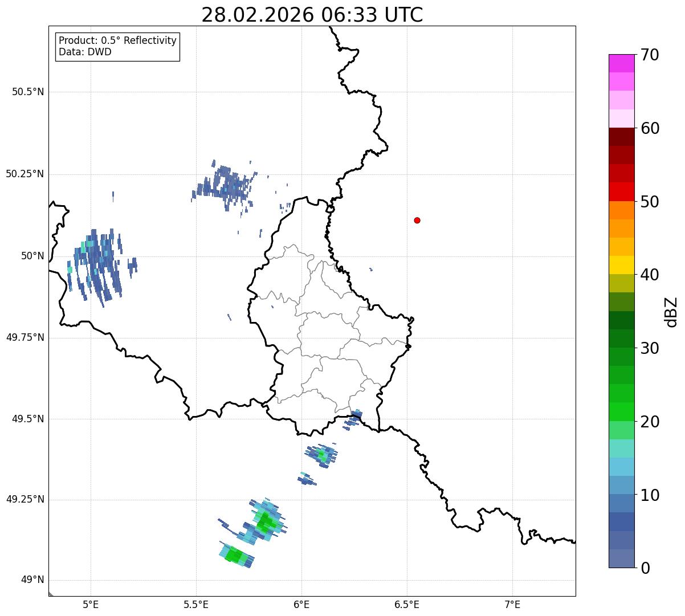Click the 49°N latitude label
The image size is (685, 616).
(x=32, y=580)
